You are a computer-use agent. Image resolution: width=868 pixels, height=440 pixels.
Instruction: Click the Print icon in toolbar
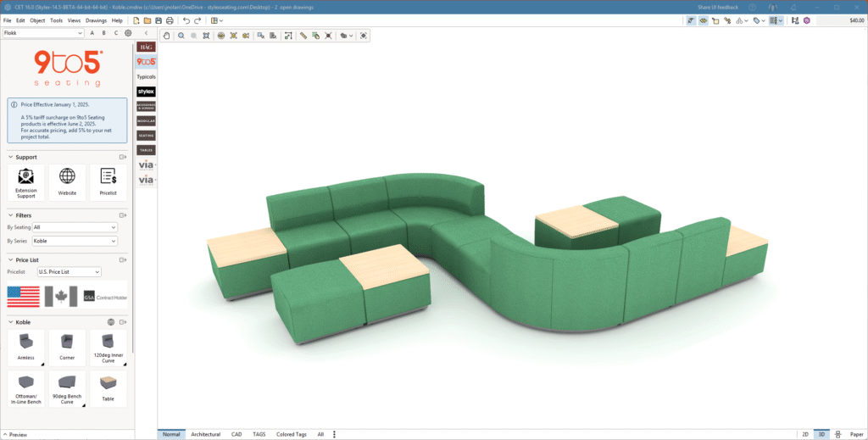pos(170,20)
